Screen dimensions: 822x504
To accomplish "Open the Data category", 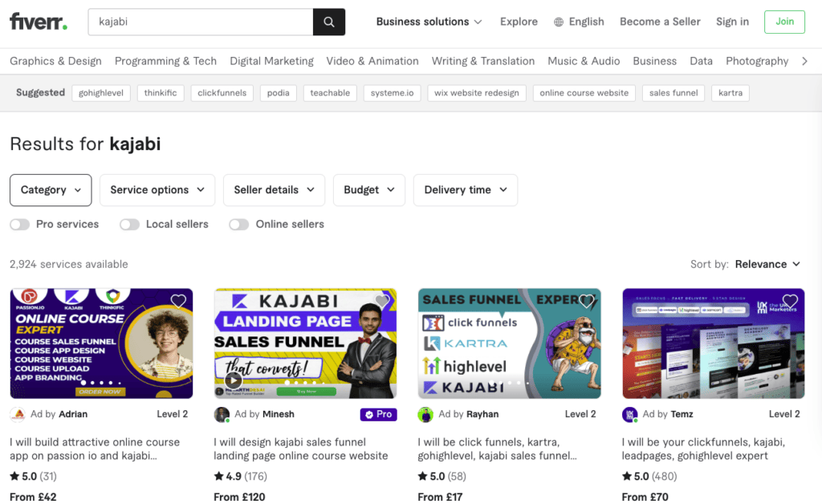I will pyautogui.click(x=701, y=61).
